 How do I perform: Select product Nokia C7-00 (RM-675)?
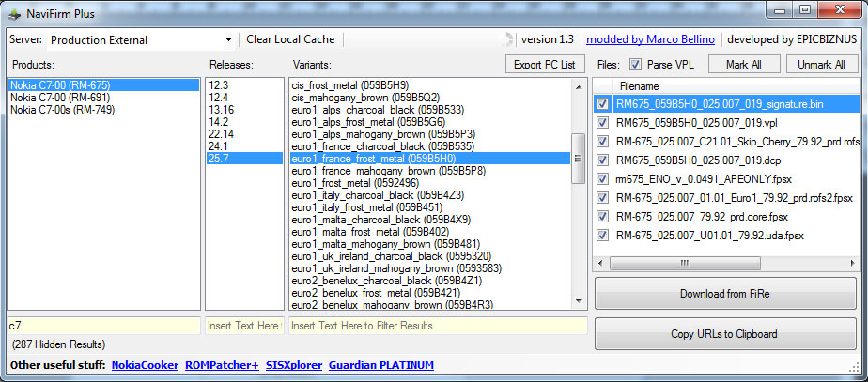click(104, 85)
